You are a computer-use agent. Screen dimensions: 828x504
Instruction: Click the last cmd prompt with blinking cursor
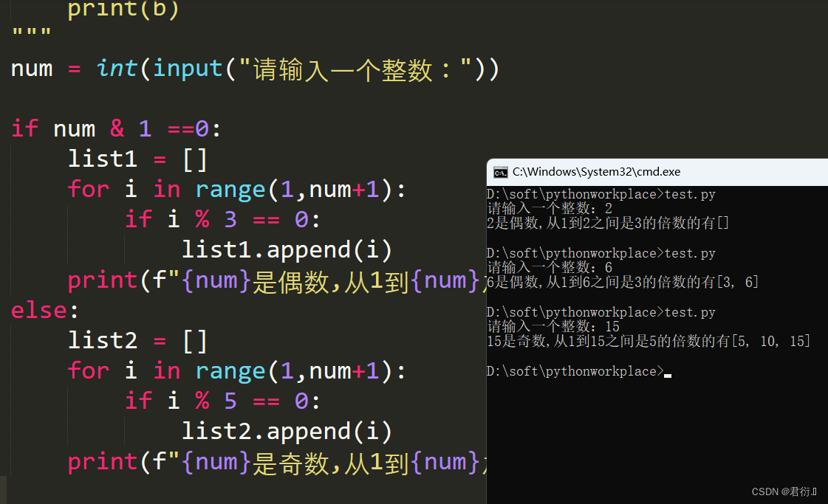click(579, 371)
